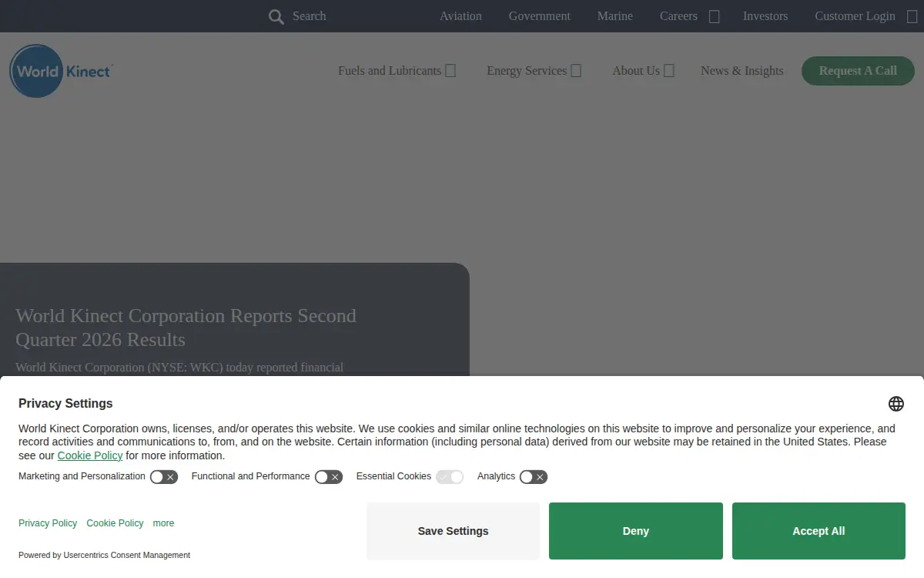Screen dimensions: 924x578
Task: Expand the About Us menu arrow
Action: (x=669, y=71)
